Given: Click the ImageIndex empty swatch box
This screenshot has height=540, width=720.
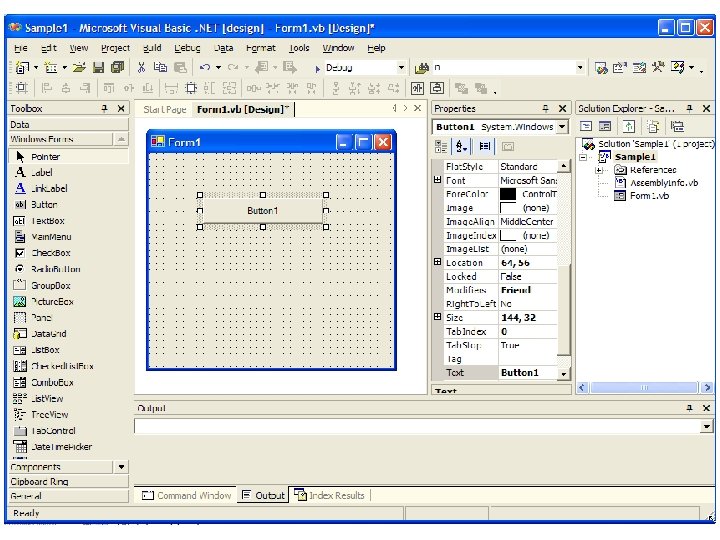Looking at the screenshot, I should [508, 236].
